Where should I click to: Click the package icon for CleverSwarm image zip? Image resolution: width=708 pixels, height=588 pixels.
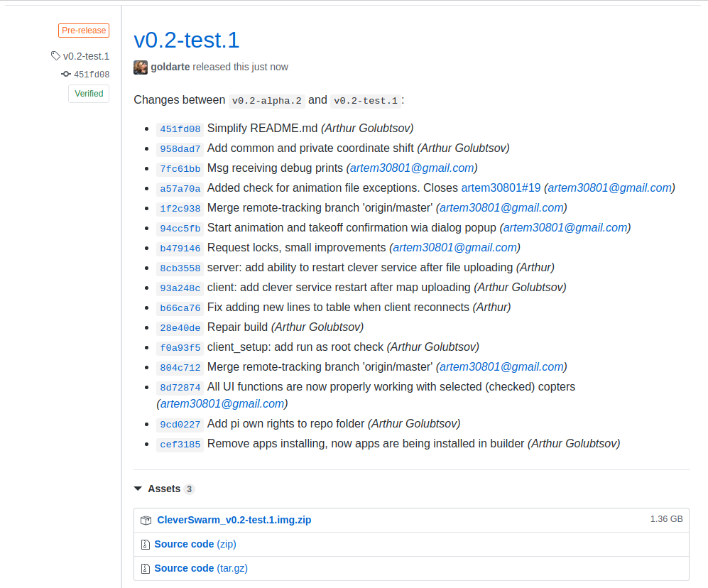pyautogui.click(x=146, y=521)
